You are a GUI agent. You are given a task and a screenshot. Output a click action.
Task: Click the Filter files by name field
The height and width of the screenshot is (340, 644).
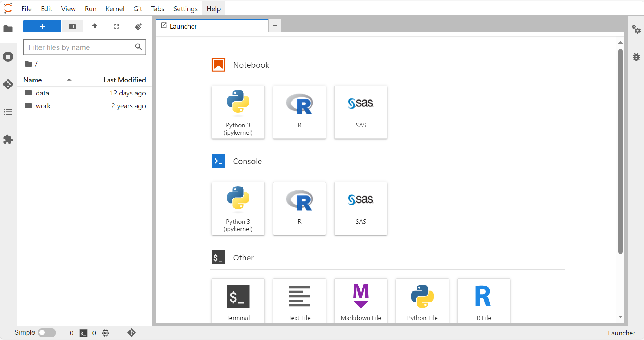point(80,47)
